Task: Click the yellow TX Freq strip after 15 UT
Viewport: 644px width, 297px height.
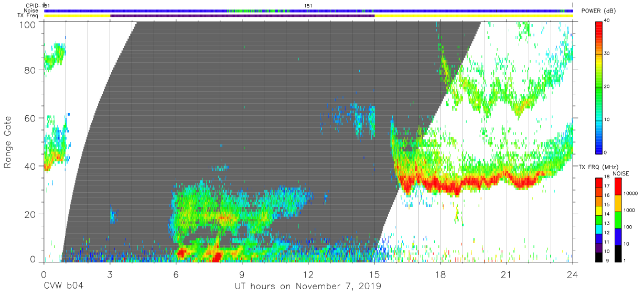Action: [x=474, y=16]
